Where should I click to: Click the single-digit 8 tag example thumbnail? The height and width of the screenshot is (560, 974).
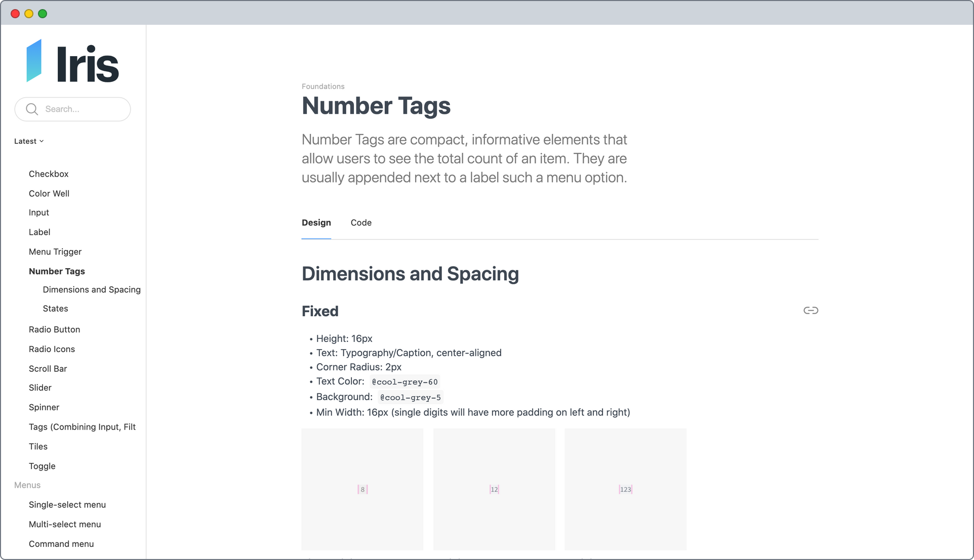[362, 489]
